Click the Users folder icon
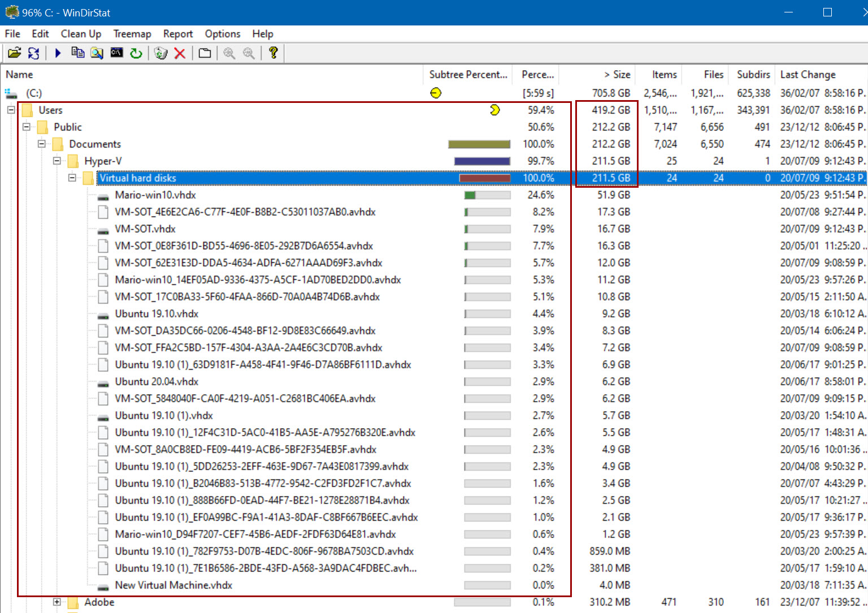This screenshot has width=868, height=613. click(x=27, y=110)
